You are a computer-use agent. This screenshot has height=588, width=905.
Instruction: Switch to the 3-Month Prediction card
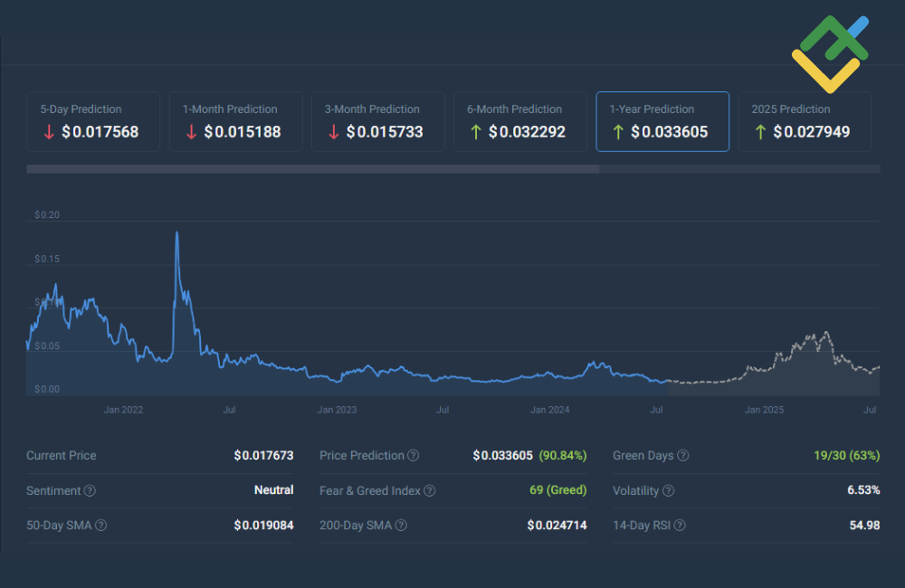(x=377, y=121)
